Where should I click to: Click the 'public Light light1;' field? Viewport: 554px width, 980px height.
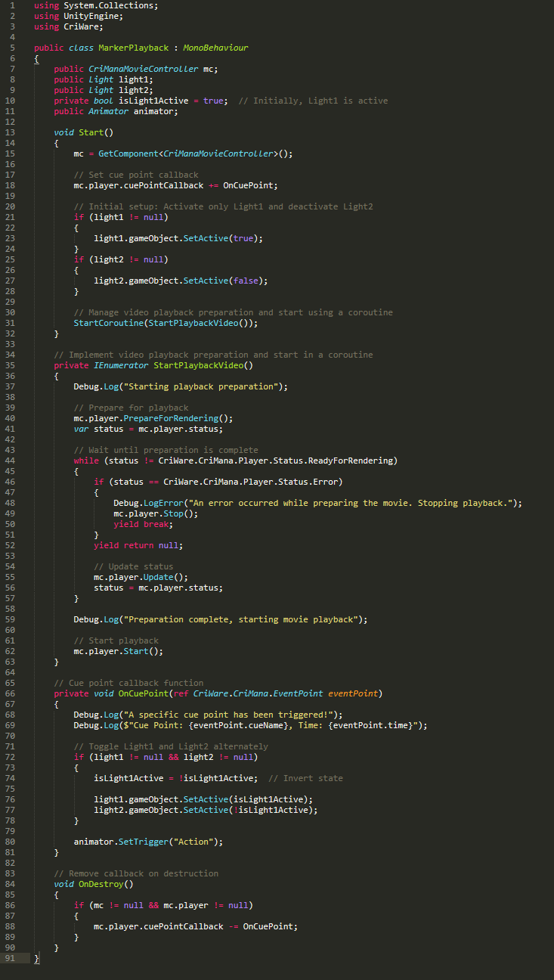click(104, 79)
